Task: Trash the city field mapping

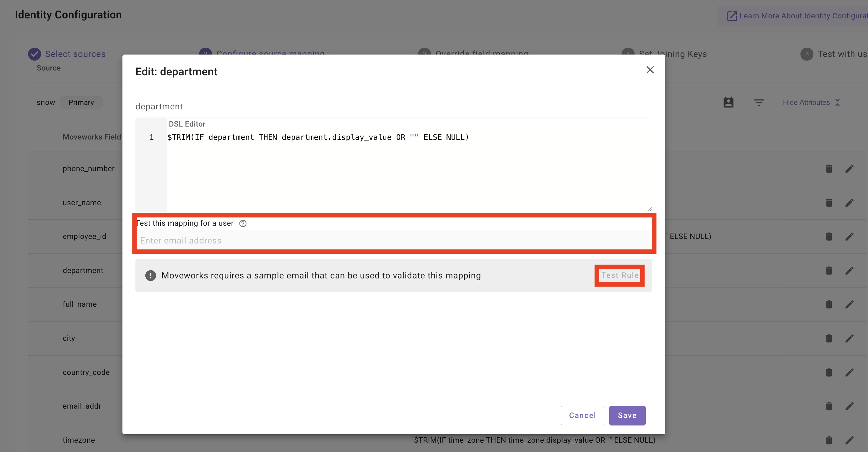Action: 829,338
